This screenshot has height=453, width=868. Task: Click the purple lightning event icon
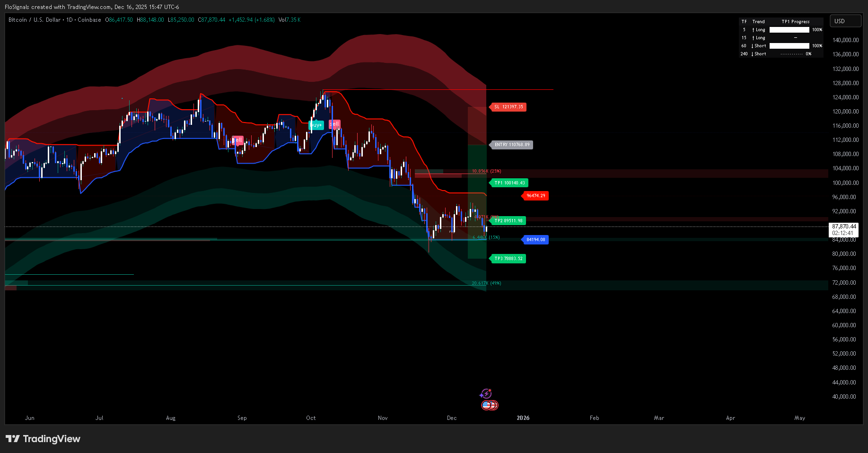486,394
